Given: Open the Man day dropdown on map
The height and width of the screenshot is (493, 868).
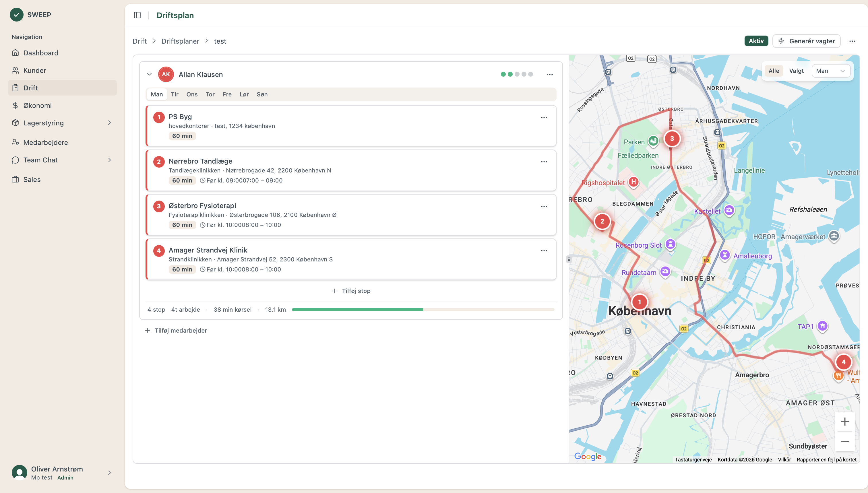Looking at the screenshot, I should click(x=830, y=71).
